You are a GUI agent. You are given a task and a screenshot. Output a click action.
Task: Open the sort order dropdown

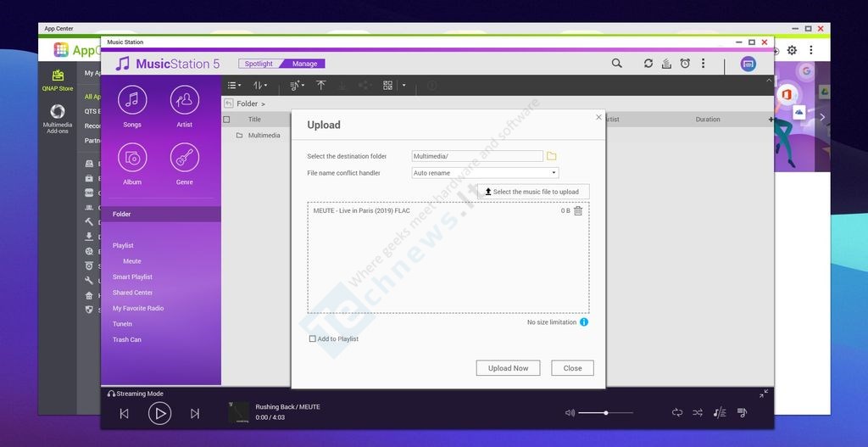coord(260,86)
